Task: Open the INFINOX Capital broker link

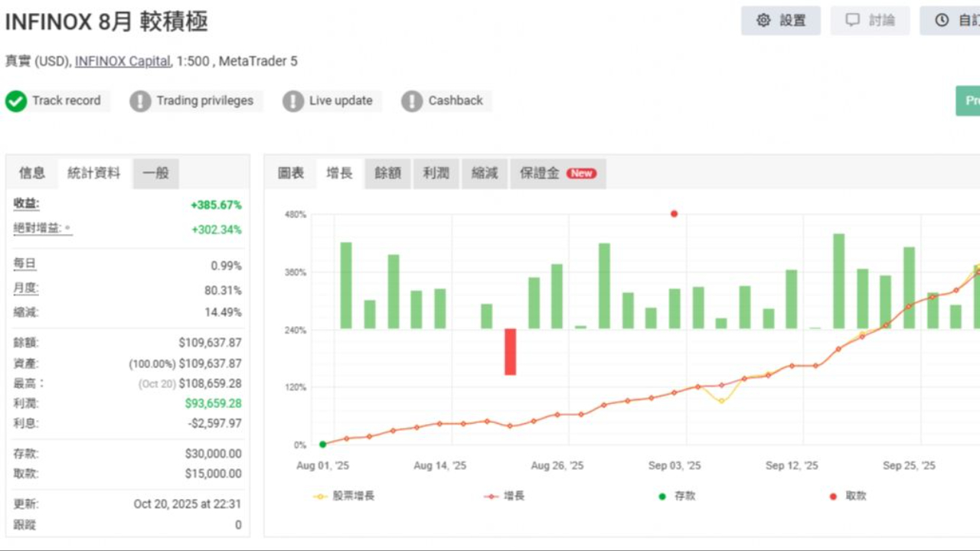Action: pyautogui.click(x=122, y=61)
